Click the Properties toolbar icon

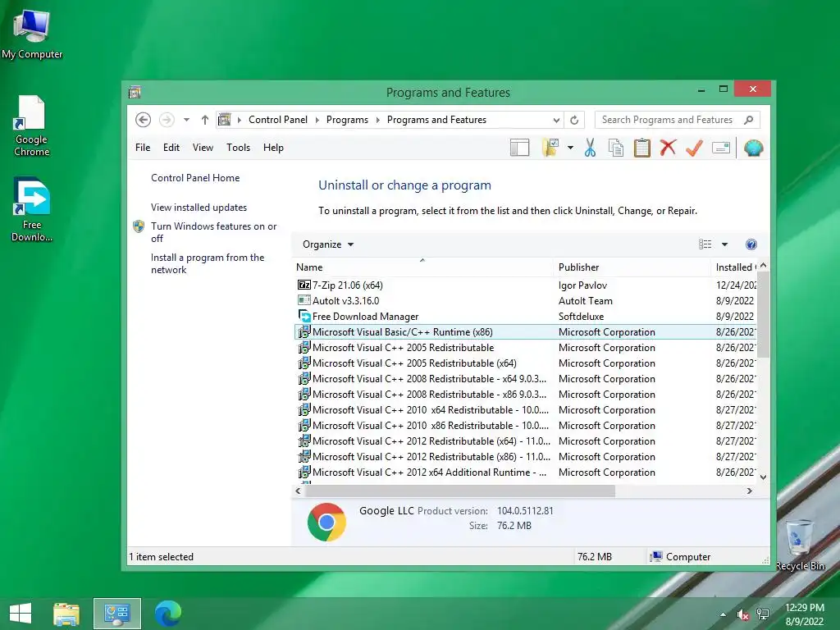coord(721,148)
